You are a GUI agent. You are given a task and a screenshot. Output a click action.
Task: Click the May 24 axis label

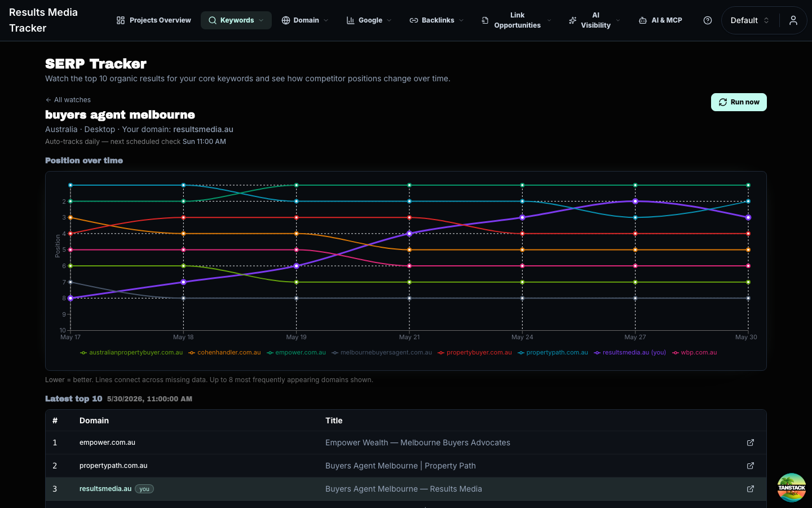click(522, 337)
